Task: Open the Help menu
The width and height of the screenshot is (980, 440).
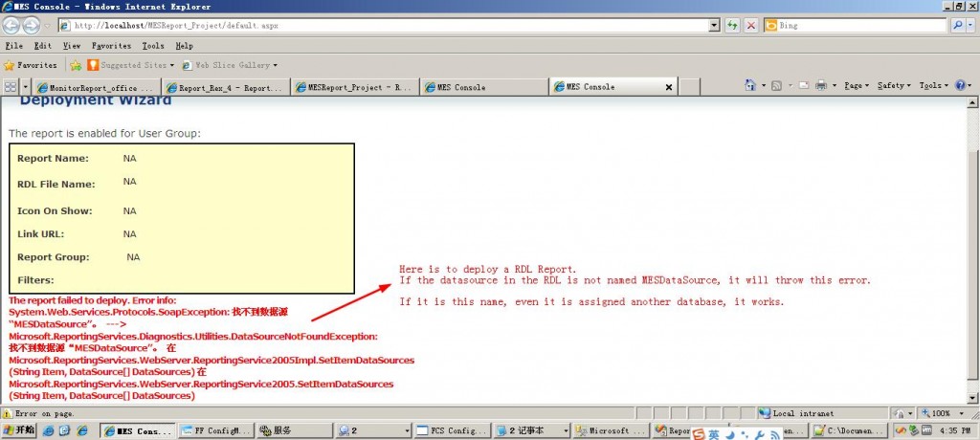Action: pos(185,46)
